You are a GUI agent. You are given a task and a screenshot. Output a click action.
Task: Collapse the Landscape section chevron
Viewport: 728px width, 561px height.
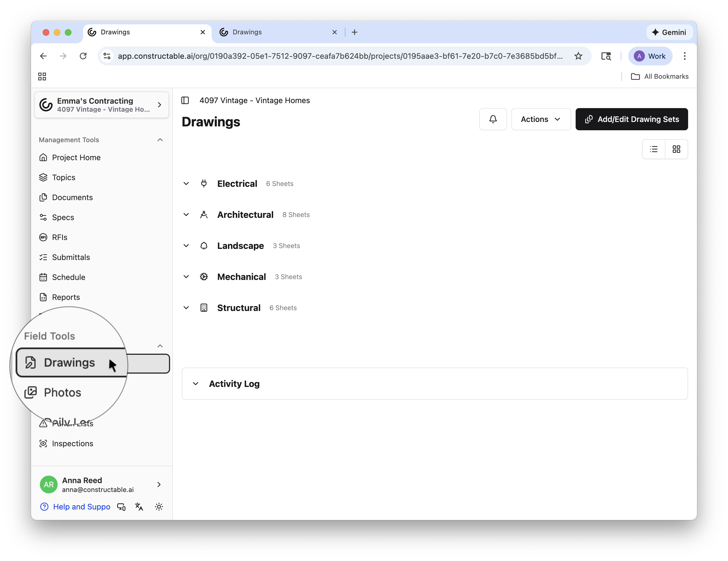[186, 246]
